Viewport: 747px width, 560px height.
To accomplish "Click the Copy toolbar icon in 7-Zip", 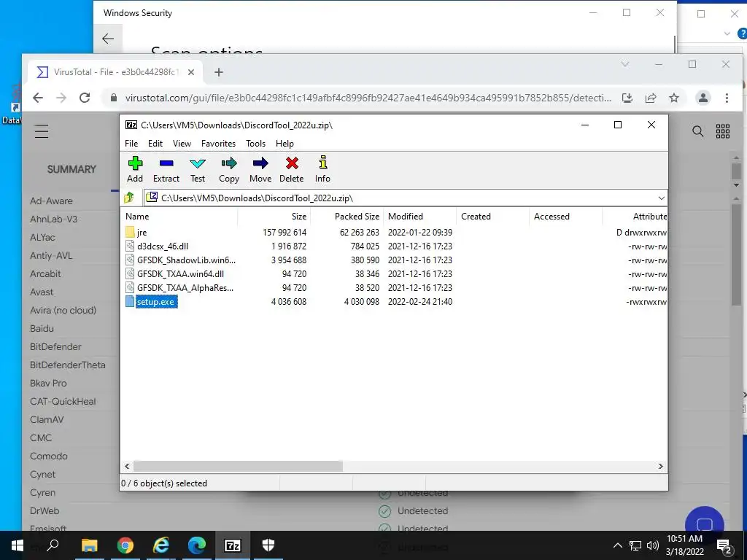I will coord(229,169).
